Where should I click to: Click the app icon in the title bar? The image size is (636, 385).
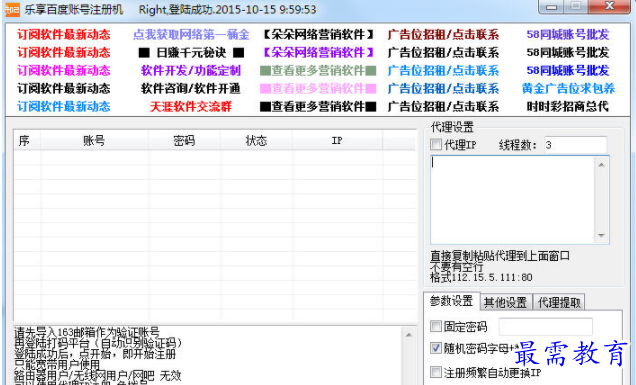(x=12, y=10)
